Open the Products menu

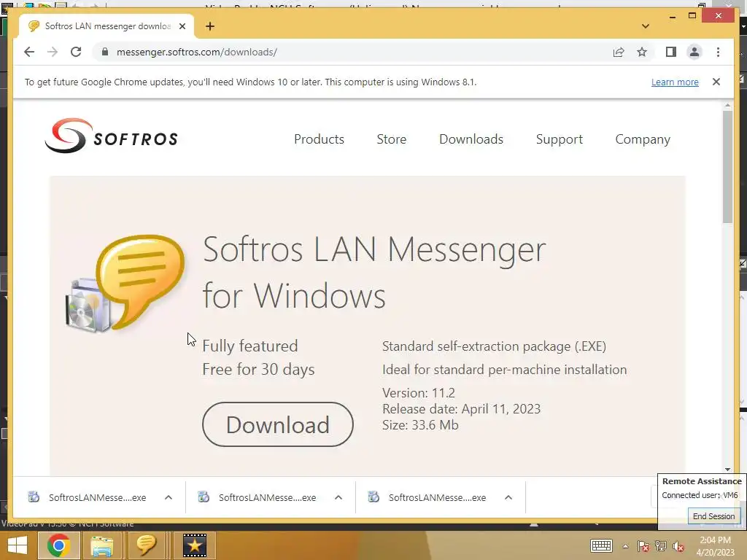coord(319,139)
